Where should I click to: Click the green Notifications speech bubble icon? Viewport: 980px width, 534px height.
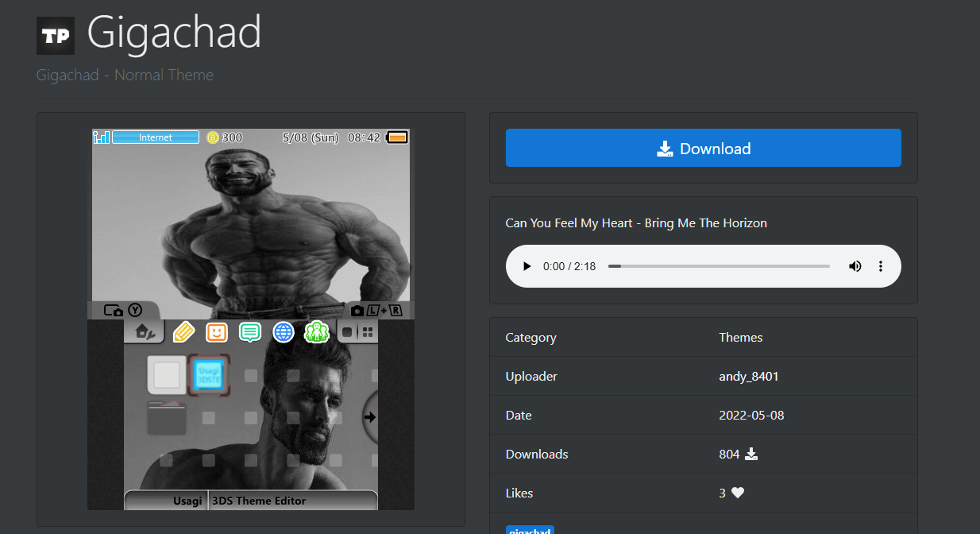coord(250,332)
